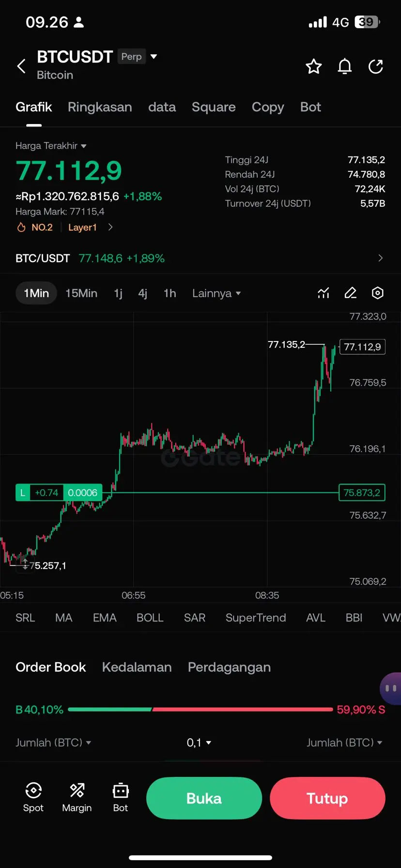
Task: Open NO.2 ranking link
Action: click(42, 227)
